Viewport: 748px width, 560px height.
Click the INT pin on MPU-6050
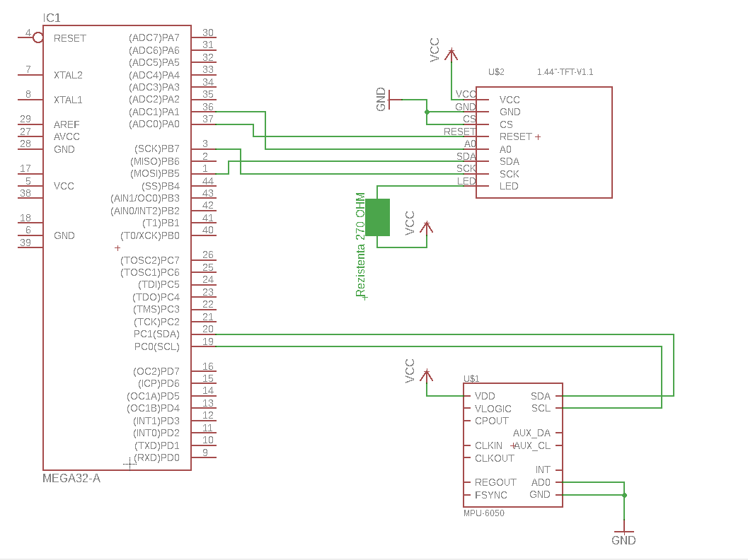click(x=543, y=470)
